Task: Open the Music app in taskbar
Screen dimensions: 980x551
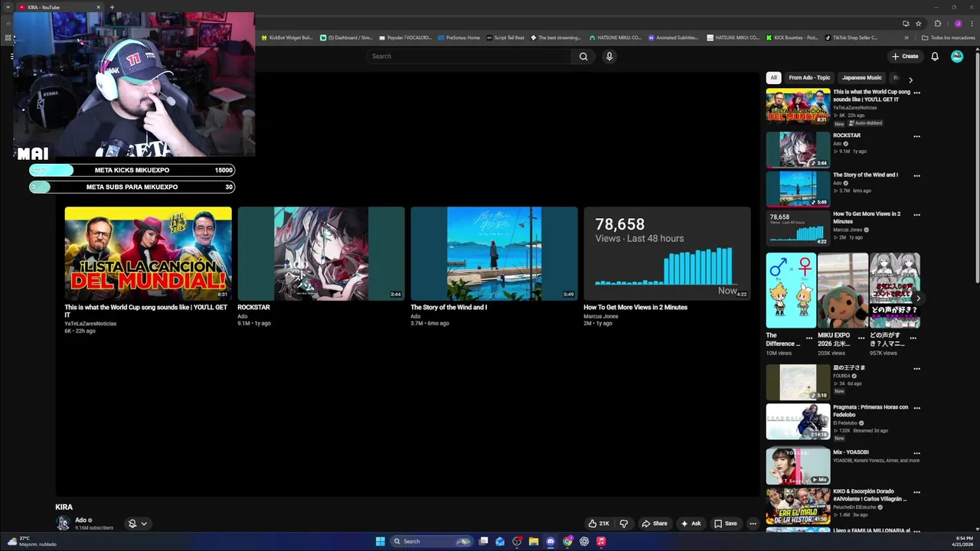Action: 601,541
